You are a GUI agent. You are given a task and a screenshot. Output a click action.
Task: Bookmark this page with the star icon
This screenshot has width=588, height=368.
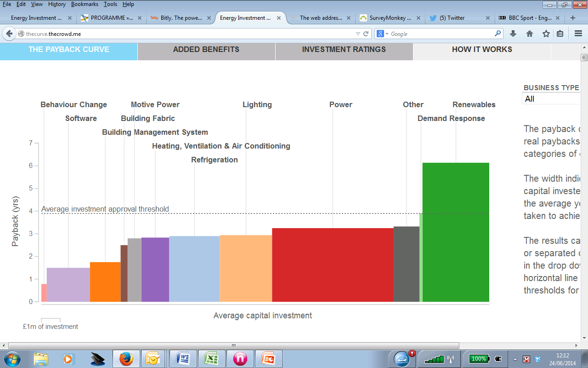(546, 34)
